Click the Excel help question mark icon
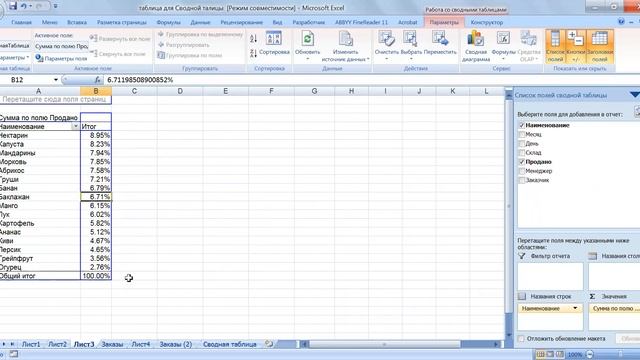The height and width of the screenshot is (360, 640). click(621, 22)
